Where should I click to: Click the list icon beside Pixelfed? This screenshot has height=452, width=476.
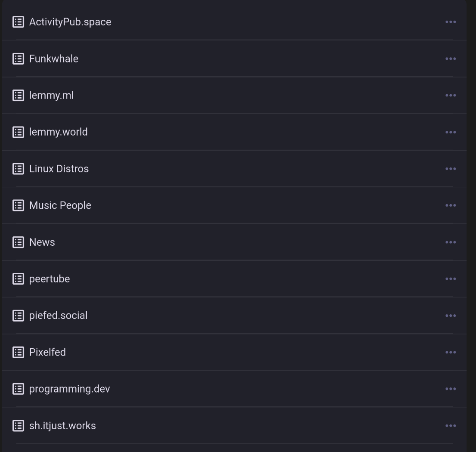[x=18, y=352]
